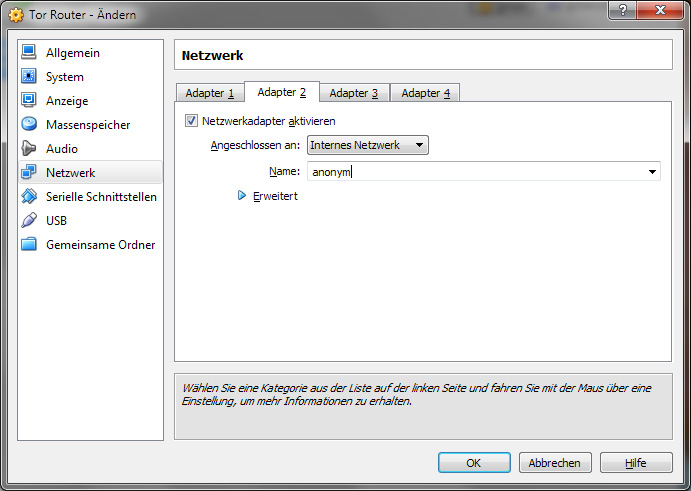The image size is (691, 491).
Task: Click the Abbrechen button
Action: coord(555,463)
